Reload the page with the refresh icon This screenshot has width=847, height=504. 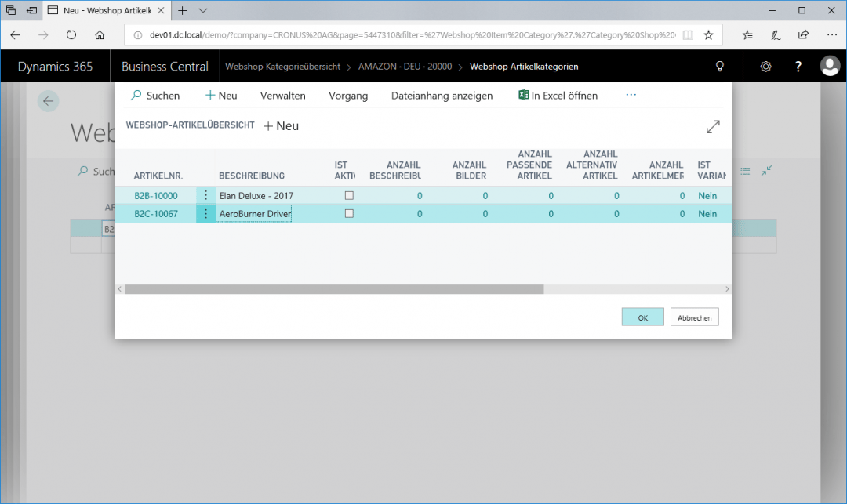click(x=71, y=35)
